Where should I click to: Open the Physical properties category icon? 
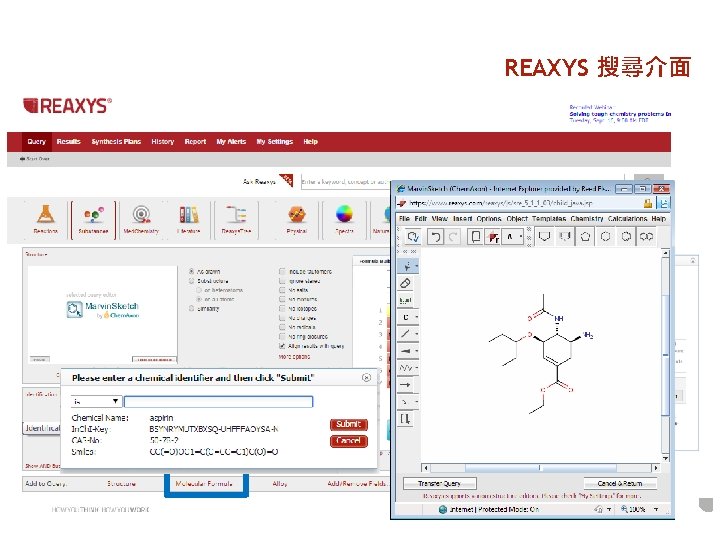point(297,219)
